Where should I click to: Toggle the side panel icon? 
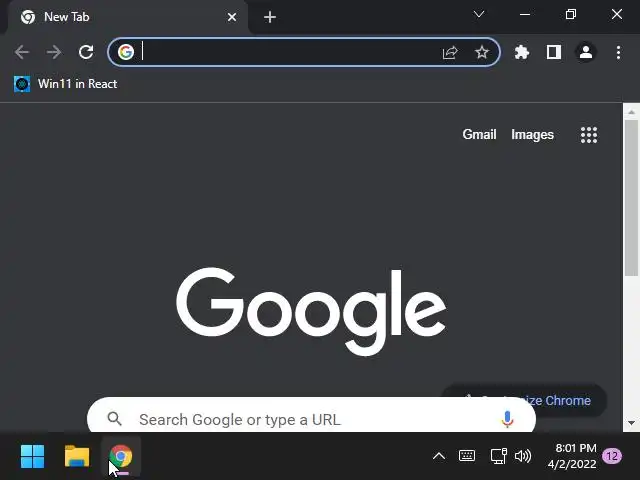(x=554, y=52)
